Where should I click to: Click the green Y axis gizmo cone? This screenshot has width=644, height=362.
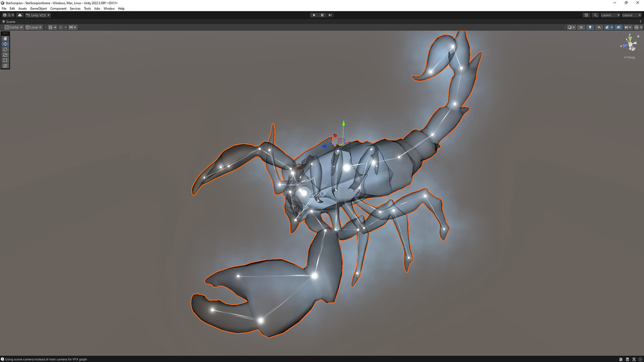coord(630,39)
